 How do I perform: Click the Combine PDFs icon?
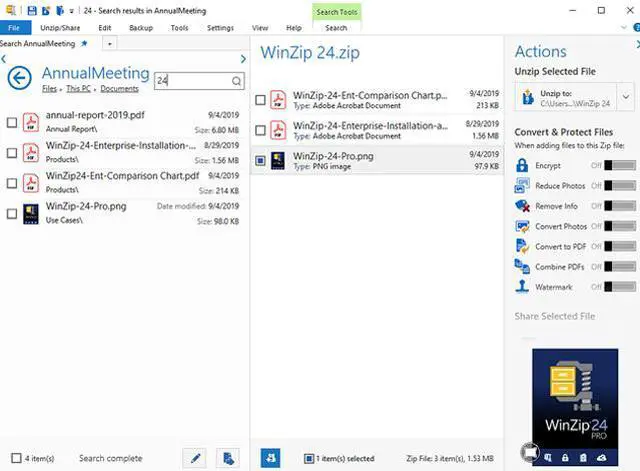click(522, 267)
